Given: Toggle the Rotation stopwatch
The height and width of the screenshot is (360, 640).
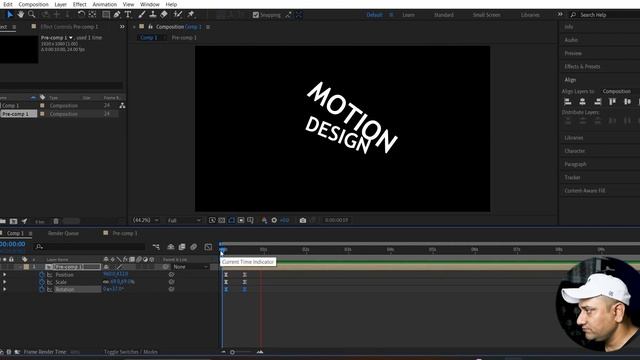Looking at the screenshot, I should coord(42,289).
